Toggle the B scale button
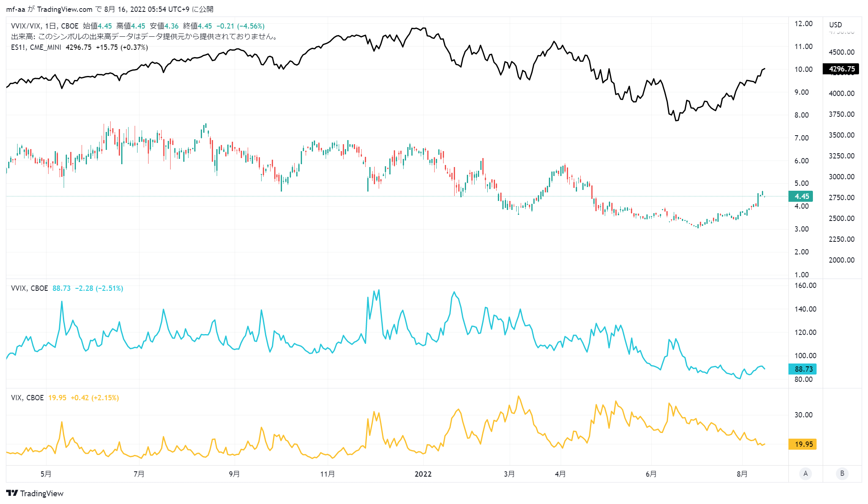This screenshot has width=868, height=504. pos(842,473)
